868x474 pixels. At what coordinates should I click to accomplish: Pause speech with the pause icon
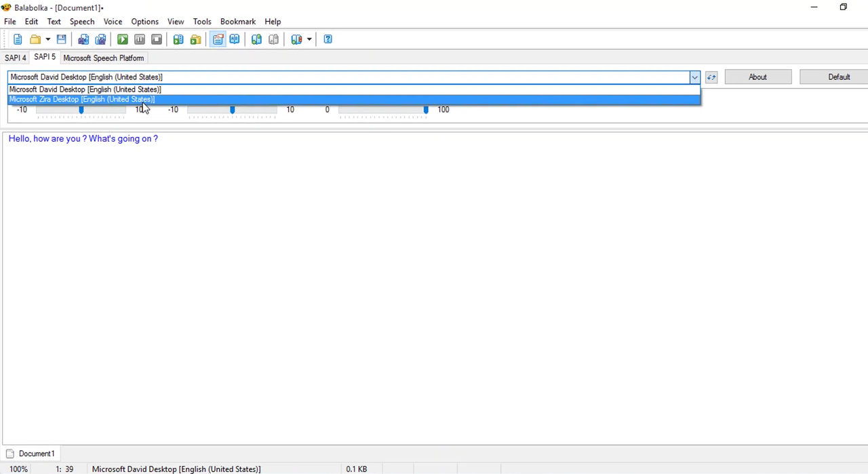pyautogui.click(x=140, y=39)
